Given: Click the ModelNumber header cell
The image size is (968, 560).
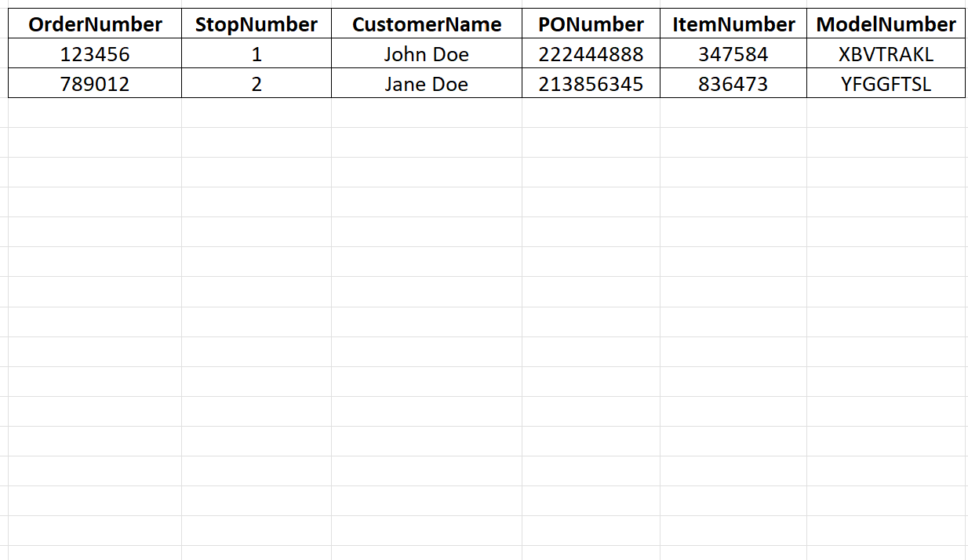Looking at the screenshot, I should (886, 24).
